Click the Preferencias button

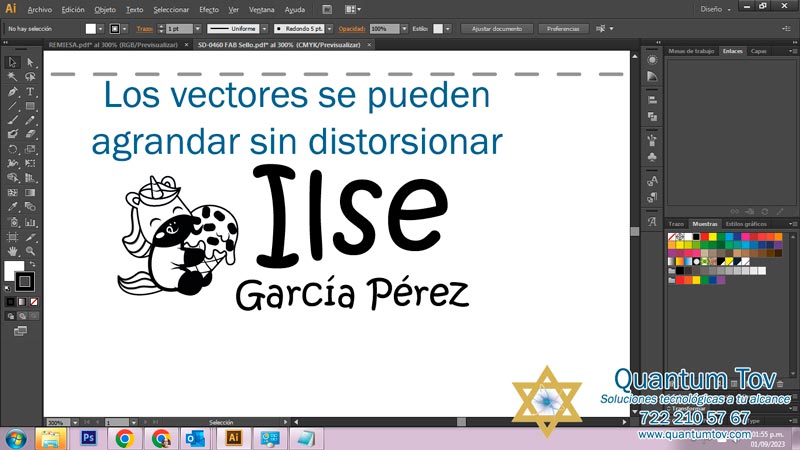563,29
